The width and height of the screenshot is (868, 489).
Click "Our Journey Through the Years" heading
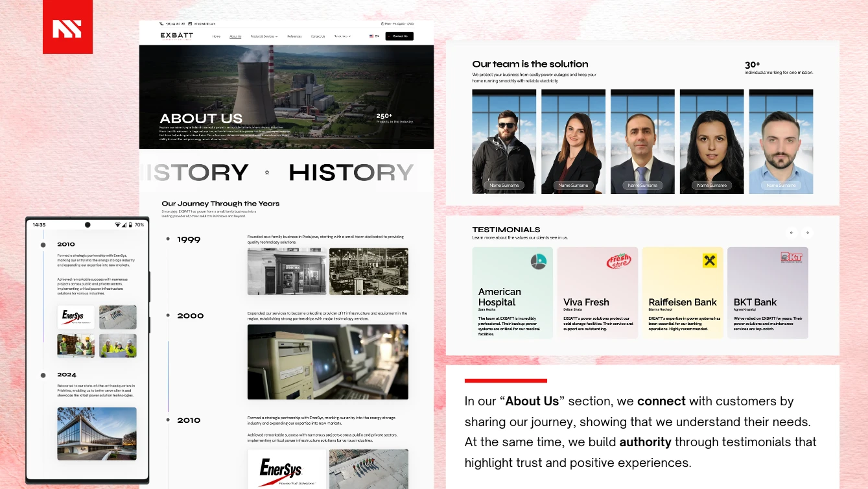(220, 204)
